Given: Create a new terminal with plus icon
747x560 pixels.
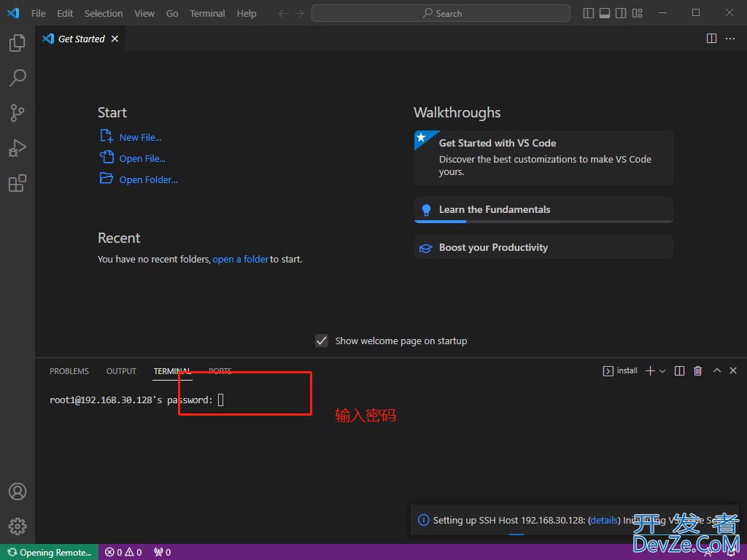Looking at the screenshot, I should pos(650,371).
